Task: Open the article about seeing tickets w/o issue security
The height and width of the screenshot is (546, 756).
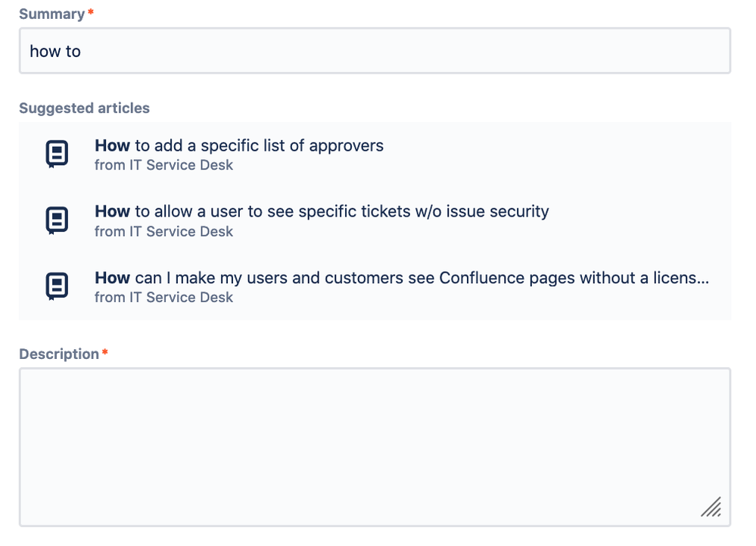Action: [322, 211]
